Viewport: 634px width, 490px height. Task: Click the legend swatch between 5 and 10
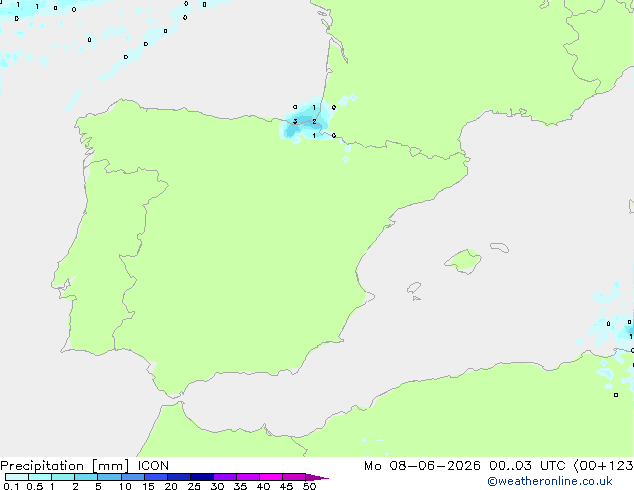110,477
